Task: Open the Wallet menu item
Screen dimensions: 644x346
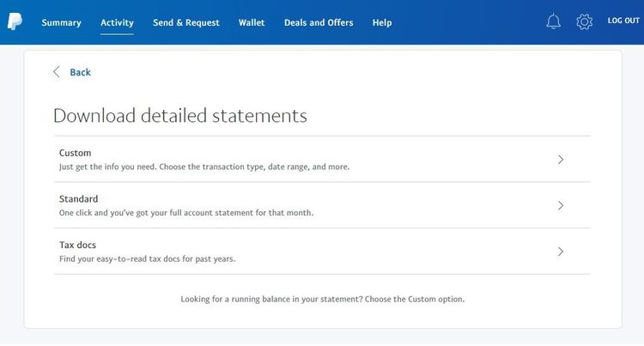Action: (252, 22)
